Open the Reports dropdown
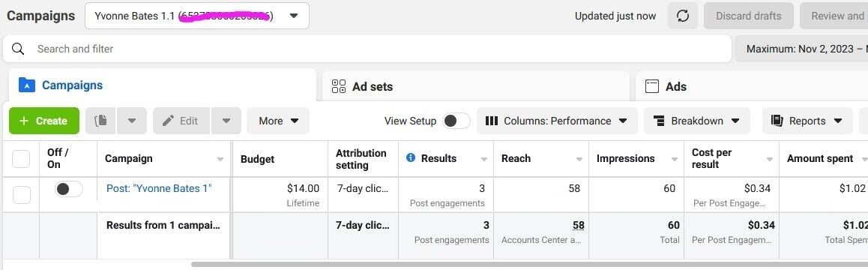868x270 pixels. 808,121
